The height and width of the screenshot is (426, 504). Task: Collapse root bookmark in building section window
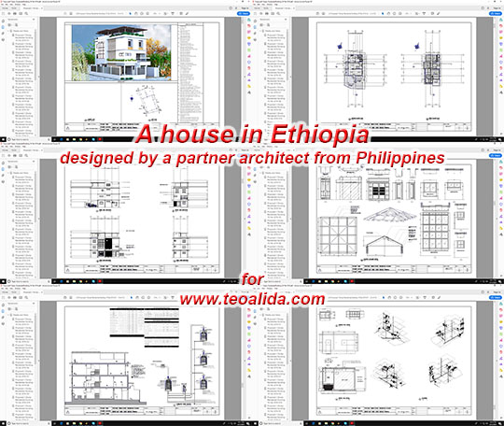coord(8,315)
